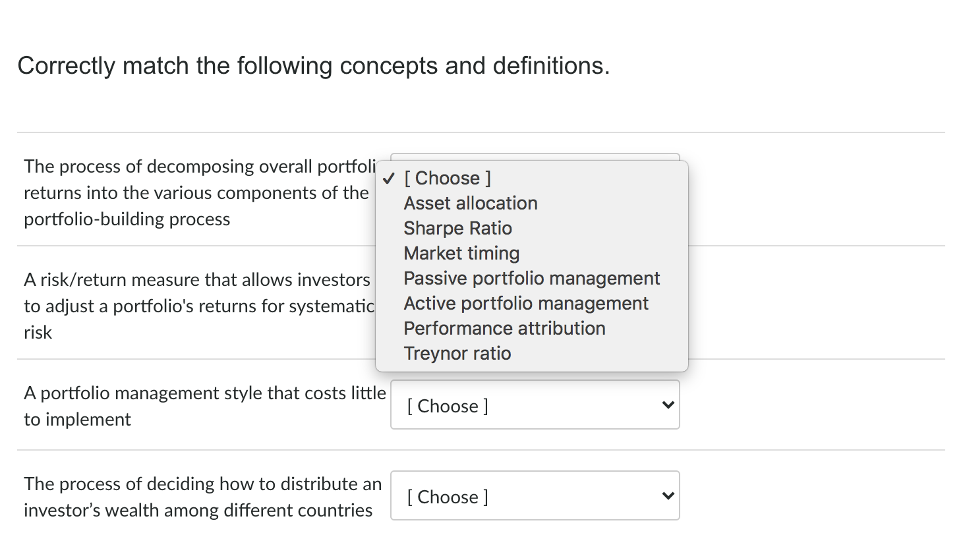This screenshot has height=560, width=965.
Task: Select 'Active portfolio management' option
Action: coord(526,304)
